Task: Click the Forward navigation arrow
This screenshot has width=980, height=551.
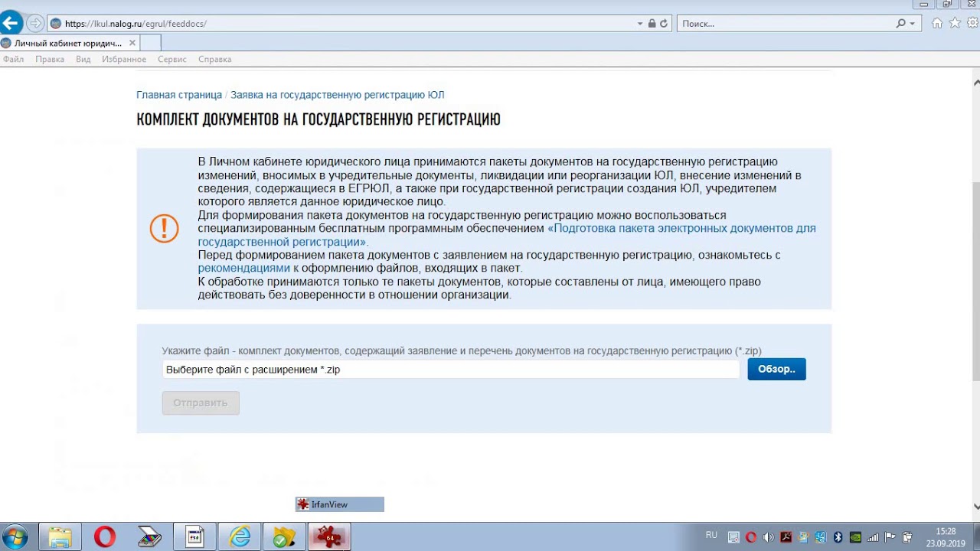Action: point(35,23)
